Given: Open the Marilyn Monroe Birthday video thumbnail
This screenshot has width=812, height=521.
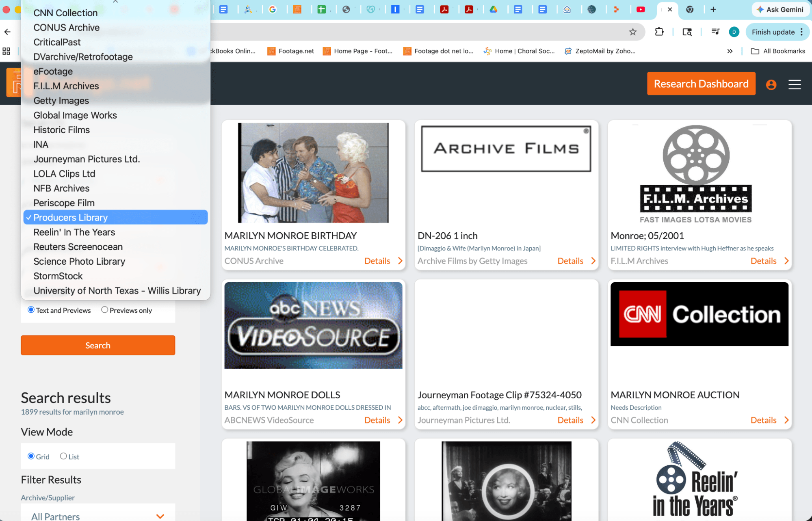Looking at the screenshot, I should click(x=313, y=173).
